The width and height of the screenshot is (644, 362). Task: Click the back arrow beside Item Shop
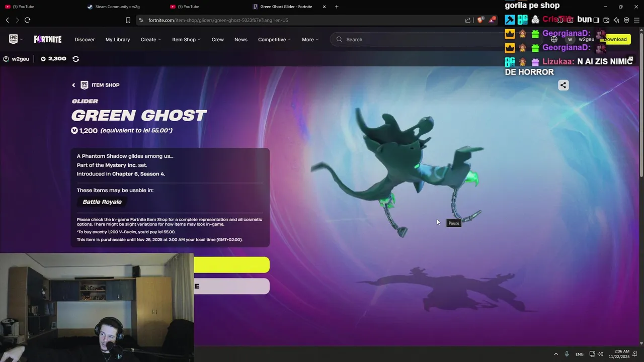pos(73,85)
